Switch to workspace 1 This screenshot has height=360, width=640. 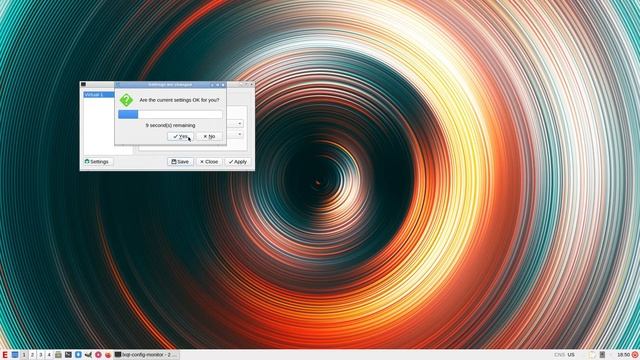pyautogui.click(x=24, y=355)
